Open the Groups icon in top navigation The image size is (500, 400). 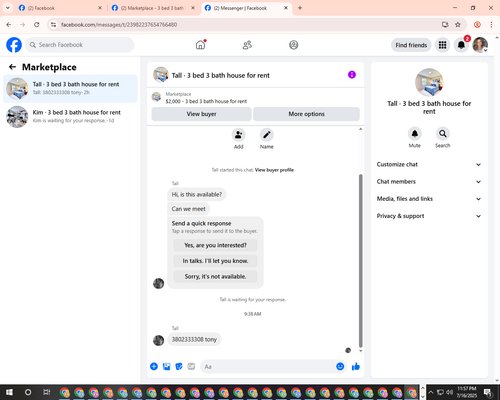tap(294, 45)
